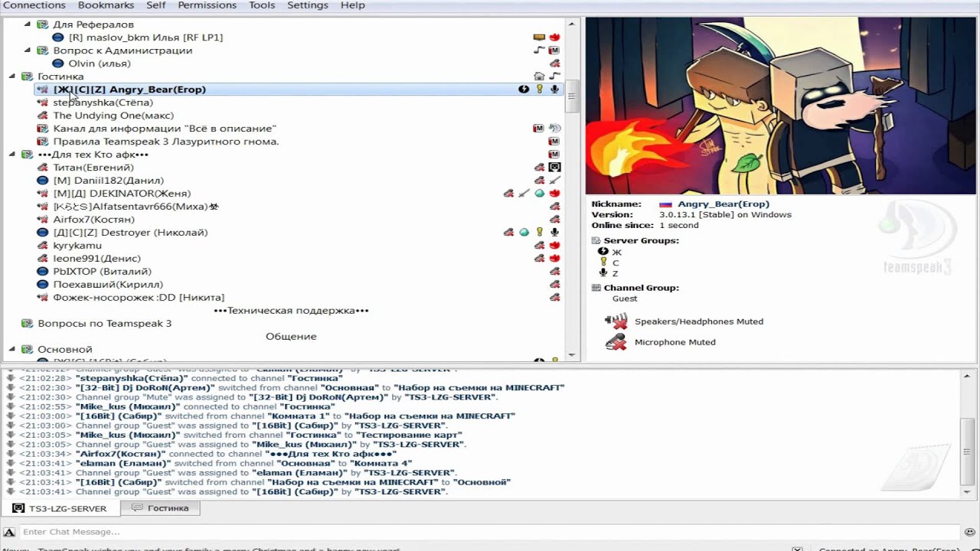This screenshot has width=980, height=551.
Task: Click the red icon on leone991 row
Action: (554, 259)
